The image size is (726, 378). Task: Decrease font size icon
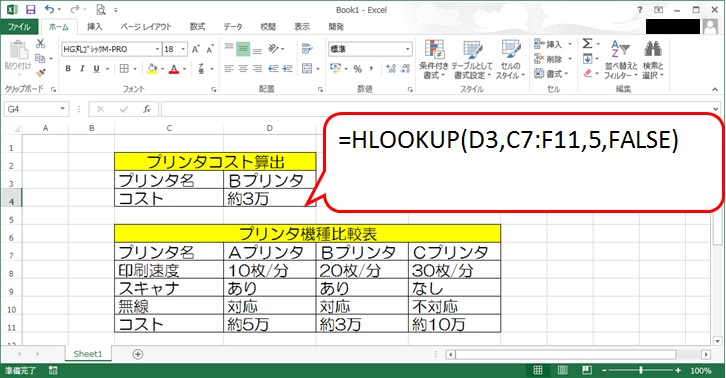(x=210, y=49)
